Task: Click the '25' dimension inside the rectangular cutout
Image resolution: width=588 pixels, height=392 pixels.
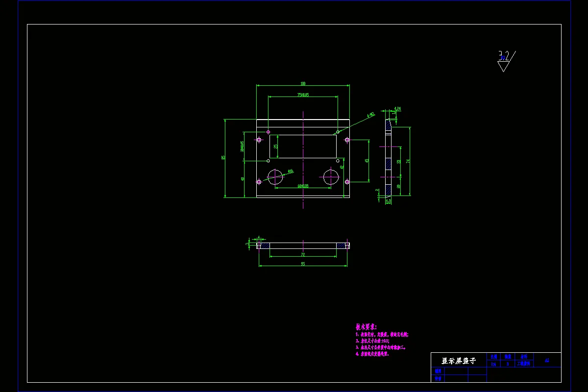Action: [x=275, y=146]
